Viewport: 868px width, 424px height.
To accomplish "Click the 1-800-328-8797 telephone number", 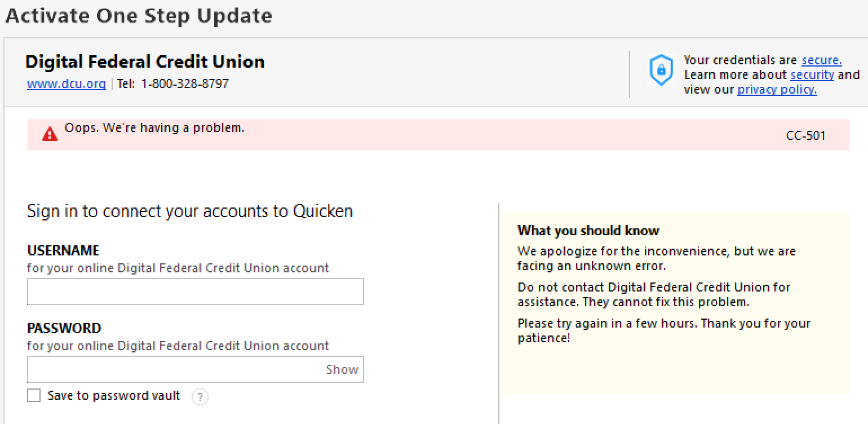I will [x=185, y=84].
